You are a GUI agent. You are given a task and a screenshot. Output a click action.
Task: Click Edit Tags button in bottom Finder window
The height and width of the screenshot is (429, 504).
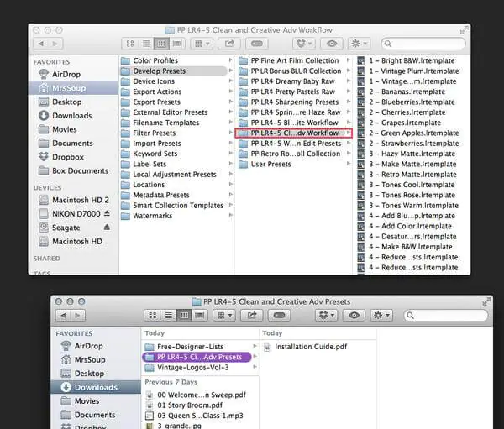pyautogui.click(x=280, y=316)
